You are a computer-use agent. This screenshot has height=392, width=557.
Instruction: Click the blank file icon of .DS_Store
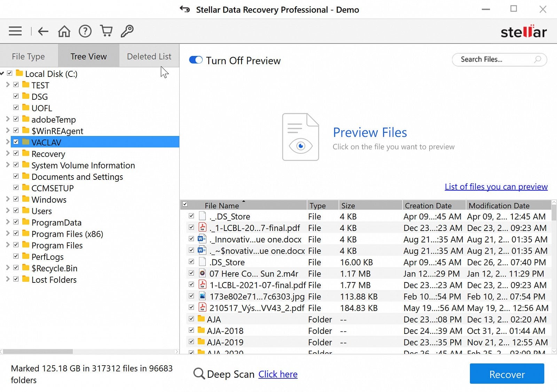pyautogui.click(x=202, y=262)
